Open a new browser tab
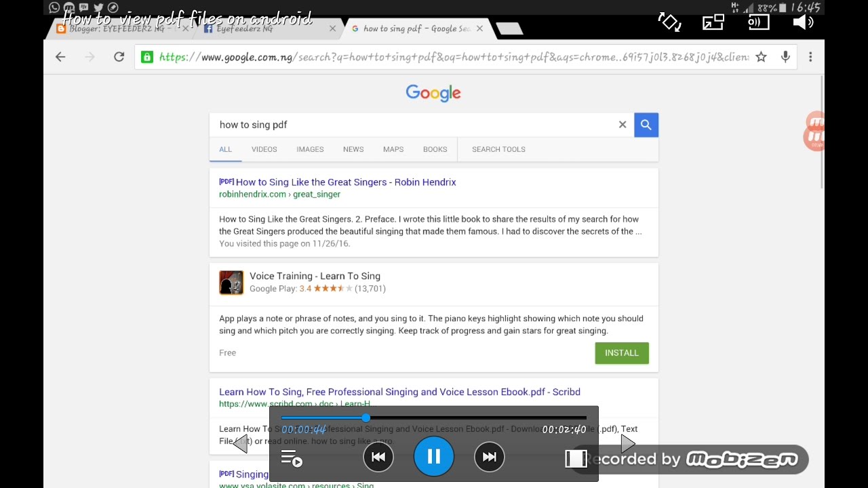This screenshot has width=868, height=488. [x=510, y=28]
